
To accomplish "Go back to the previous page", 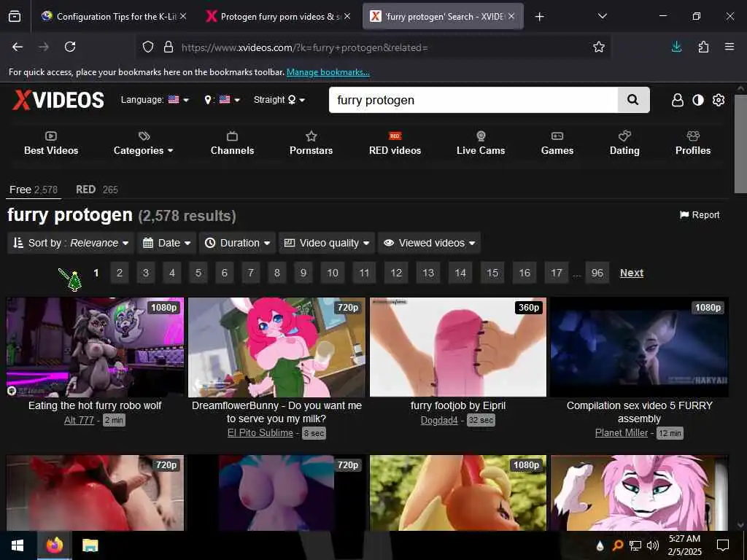I will [x=18, y=47].
